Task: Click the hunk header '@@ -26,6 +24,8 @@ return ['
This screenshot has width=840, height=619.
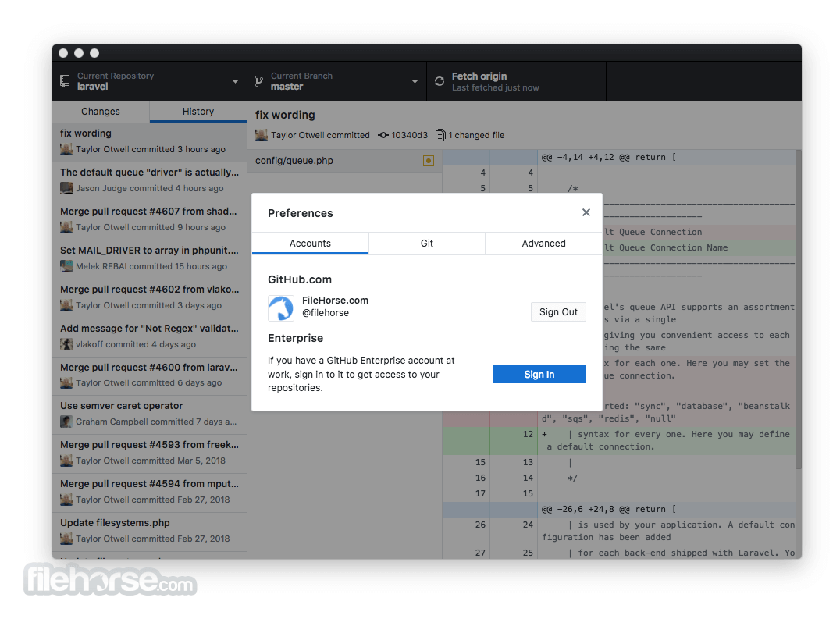Action: pyautogui.click(x=609, y=509)
